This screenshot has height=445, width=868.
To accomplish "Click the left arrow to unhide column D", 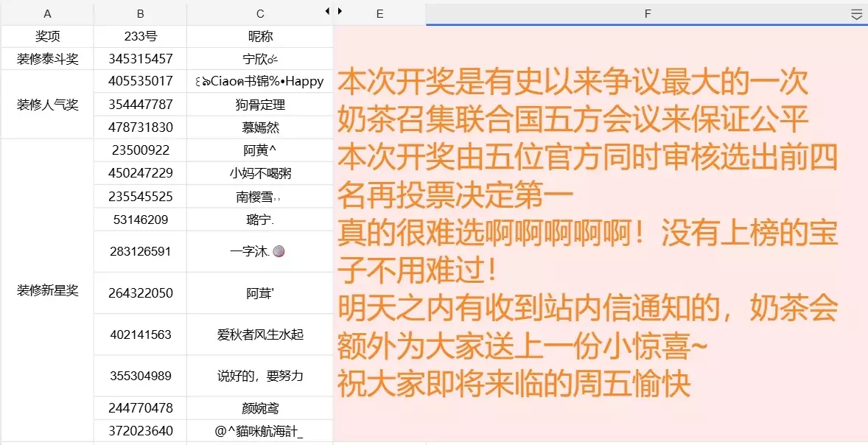I will click(x=327, y=10).
